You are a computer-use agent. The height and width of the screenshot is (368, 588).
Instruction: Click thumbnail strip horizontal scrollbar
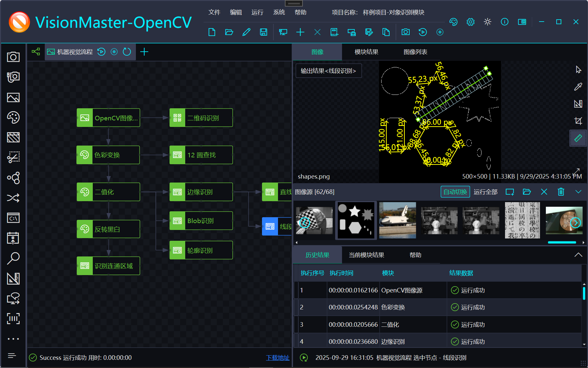562,242
